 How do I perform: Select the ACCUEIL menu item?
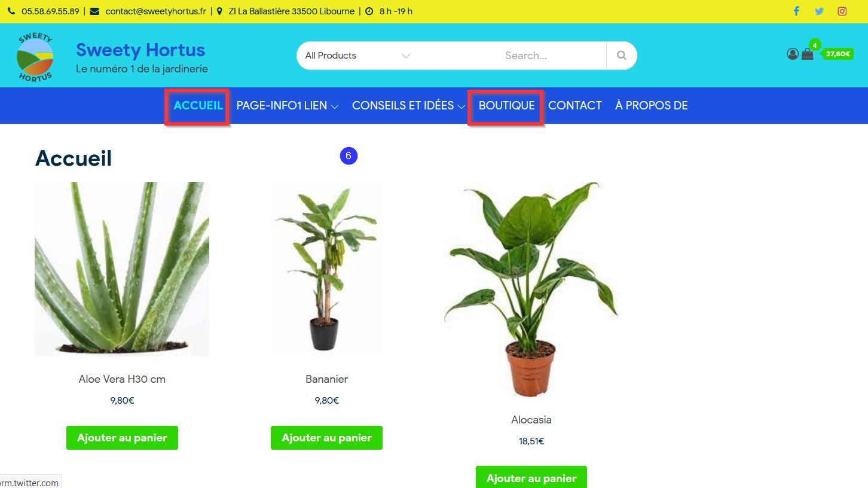(x=198, y=106)
